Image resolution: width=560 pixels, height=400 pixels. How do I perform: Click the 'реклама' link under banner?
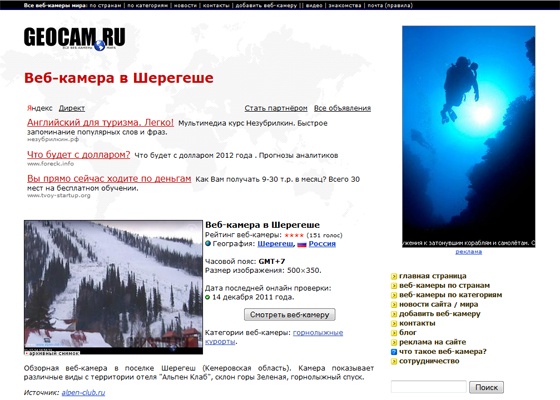tap(469, 252)
